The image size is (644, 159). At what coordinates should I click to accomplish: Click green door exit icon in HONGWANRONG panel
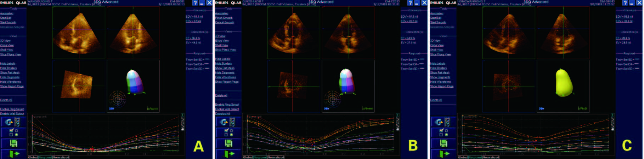pos(443,154)
